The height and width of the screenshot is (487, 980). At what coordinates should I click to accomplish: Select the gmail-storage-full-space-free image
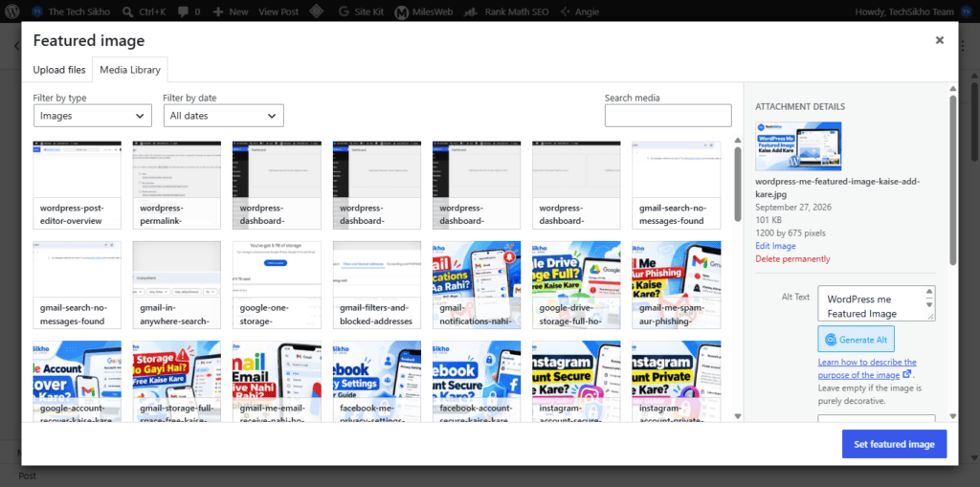click(x=177, y=382)
